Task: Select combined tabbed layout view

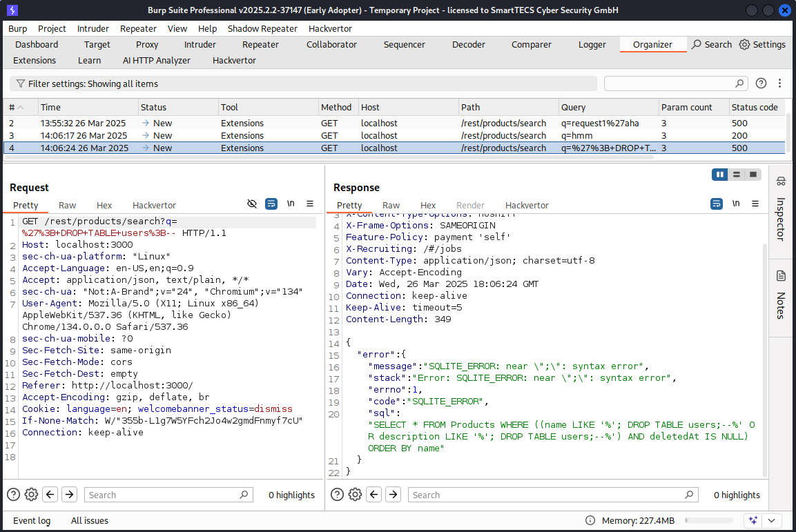Action: pyautogui.click(x=753, y=175)
